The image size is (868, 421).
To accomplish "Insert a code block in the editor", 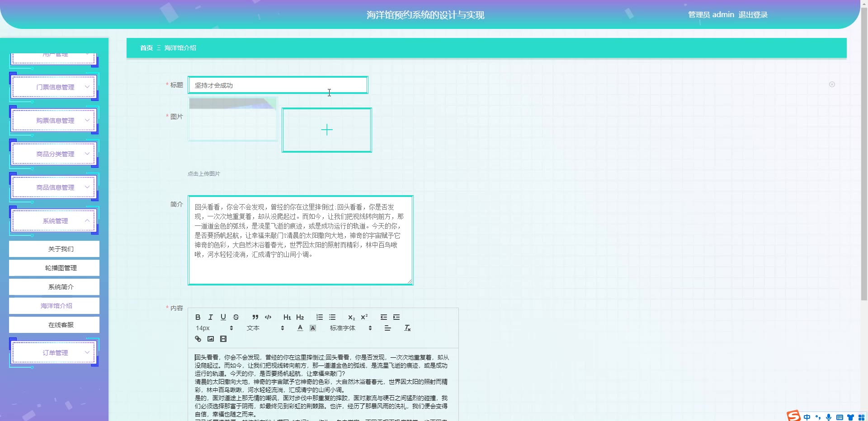I will coord(268,317).
